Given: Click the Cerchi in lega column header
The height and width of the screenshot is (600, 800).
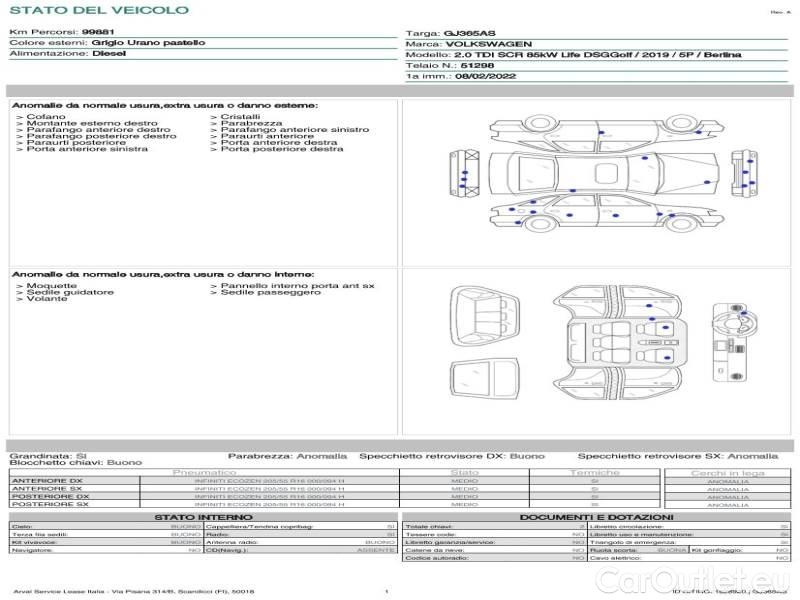Looking at the screenshot, I should coord(728,473).
